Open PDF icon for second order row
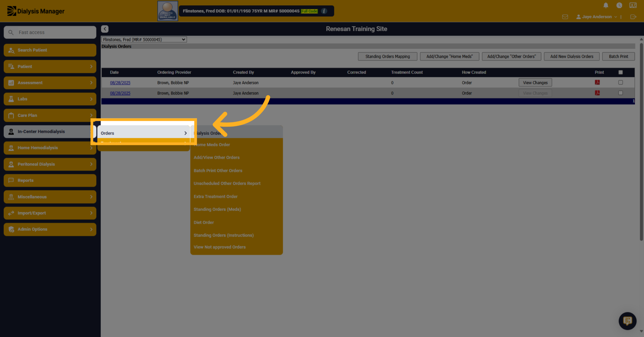 tap(597, 93)
